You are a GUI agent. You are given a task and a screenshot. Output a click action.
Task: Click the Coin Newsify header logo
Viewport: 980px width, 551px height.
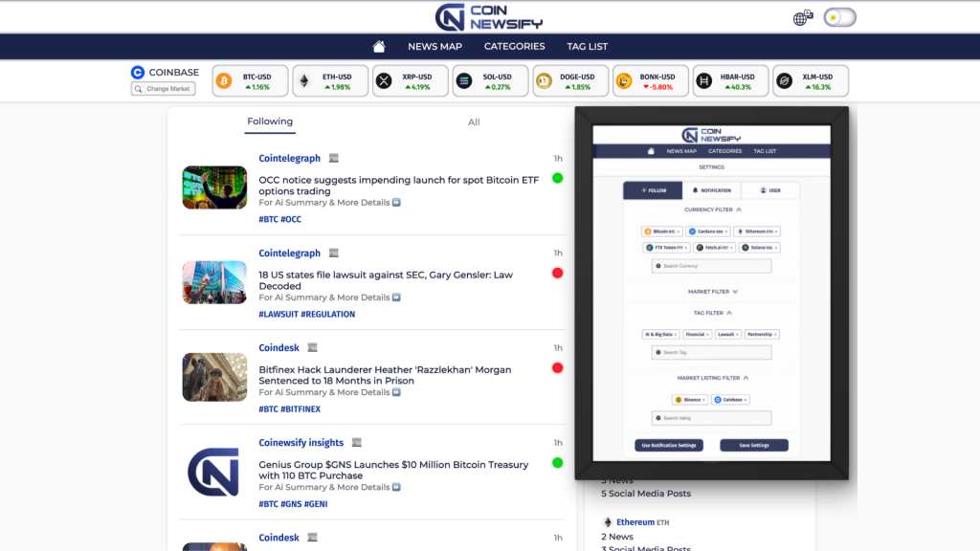[489, 17]
